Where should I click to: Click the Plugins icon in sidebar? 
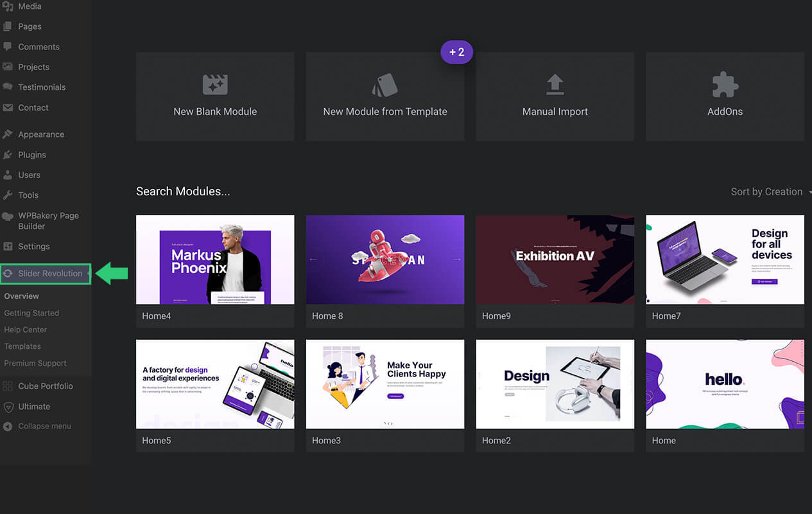coord(8,155)
